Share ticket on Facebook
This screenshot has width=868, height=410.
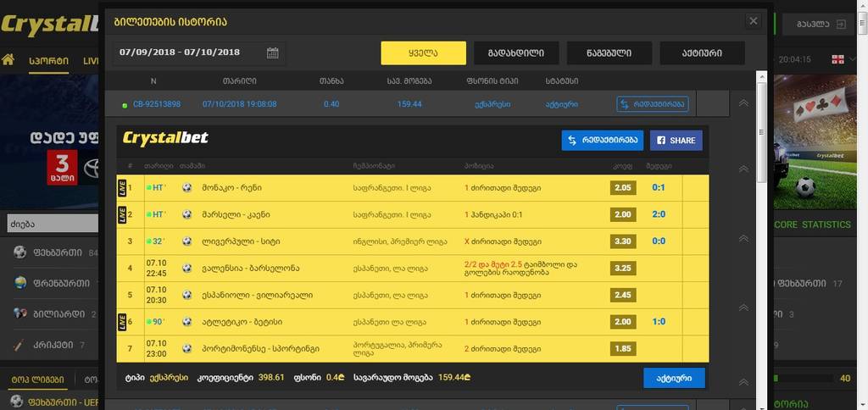(676, 141)
